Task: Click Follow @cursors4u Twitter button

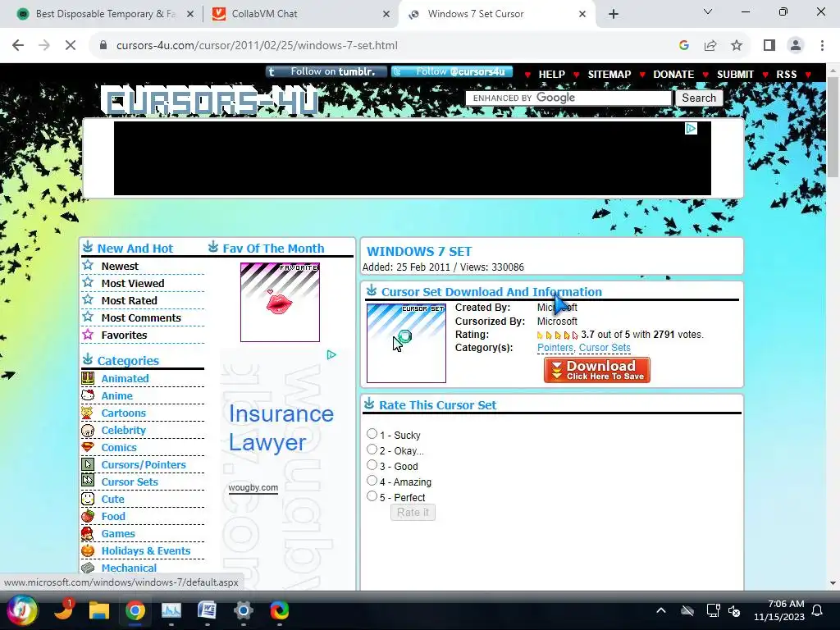Action: point(452,72)
